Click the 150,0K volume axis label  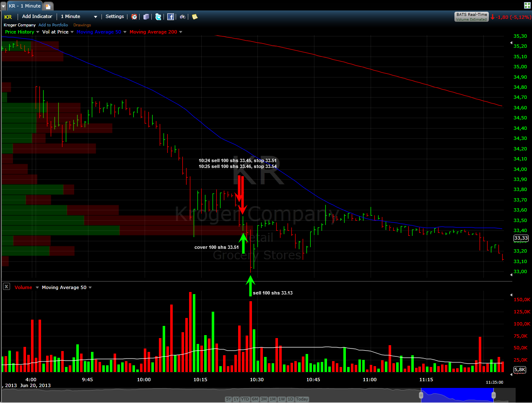522,300
